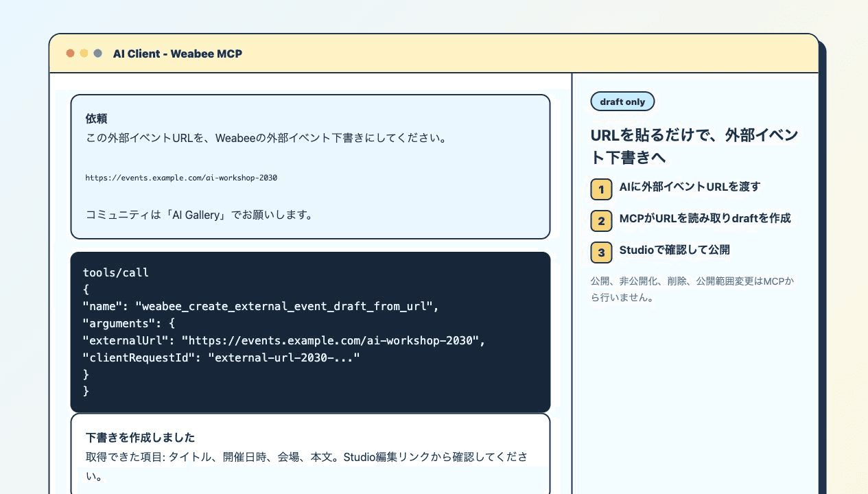Click the weabee_create_external_event_draft_from_url name line
This screenshot has width=868, height=494.
point(261,306)
